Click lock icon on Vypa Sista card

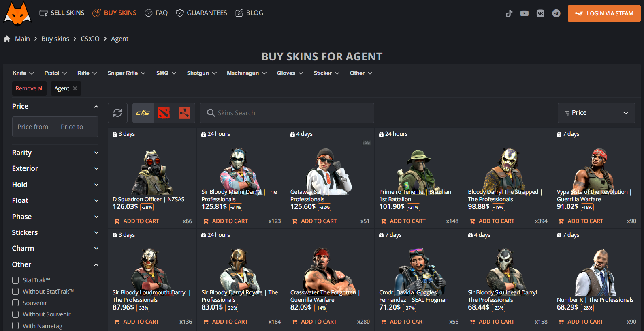click(x=559, y=134)
